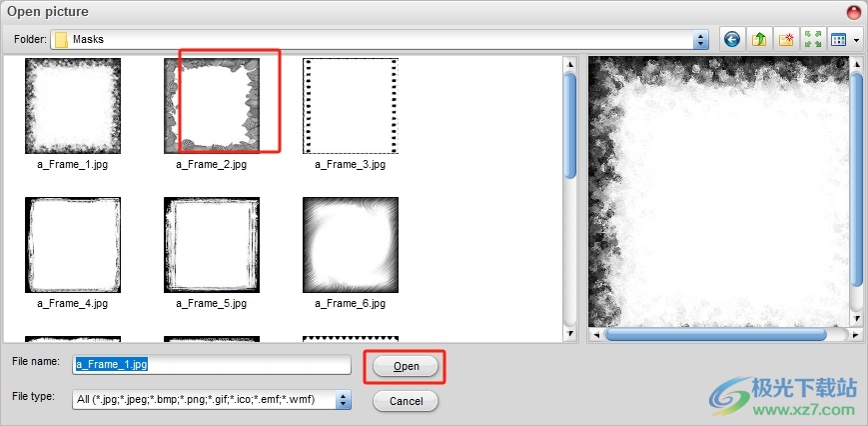Click the file list vertical scrollbar thumb

tap(569, 126)
